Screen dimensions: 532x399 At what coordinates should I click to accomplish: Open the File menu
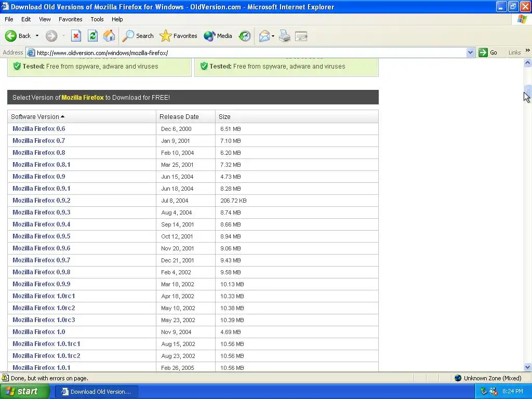[9, 19]
